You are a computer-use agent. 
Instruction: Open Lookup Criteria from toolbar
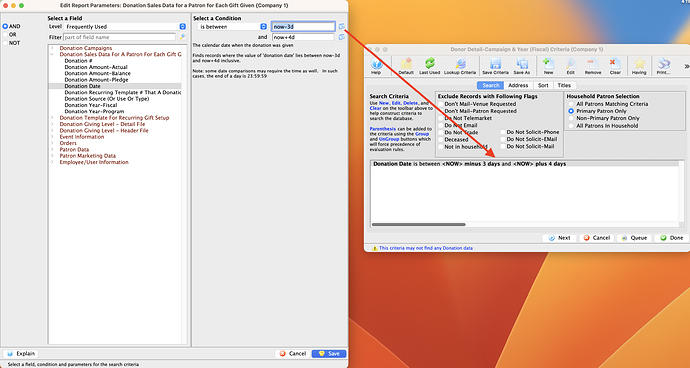coord(460,66)
